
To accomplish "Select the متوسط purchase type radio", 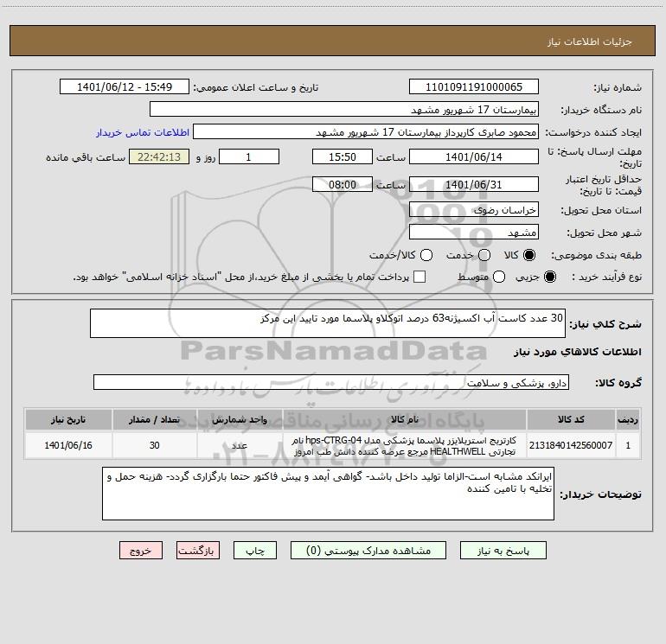I will click(x=499, y=277).
